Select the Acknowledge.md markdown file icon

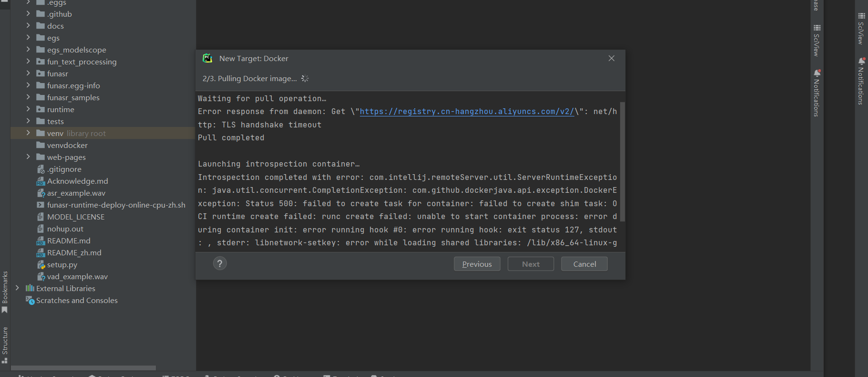(x=41, y=181)
